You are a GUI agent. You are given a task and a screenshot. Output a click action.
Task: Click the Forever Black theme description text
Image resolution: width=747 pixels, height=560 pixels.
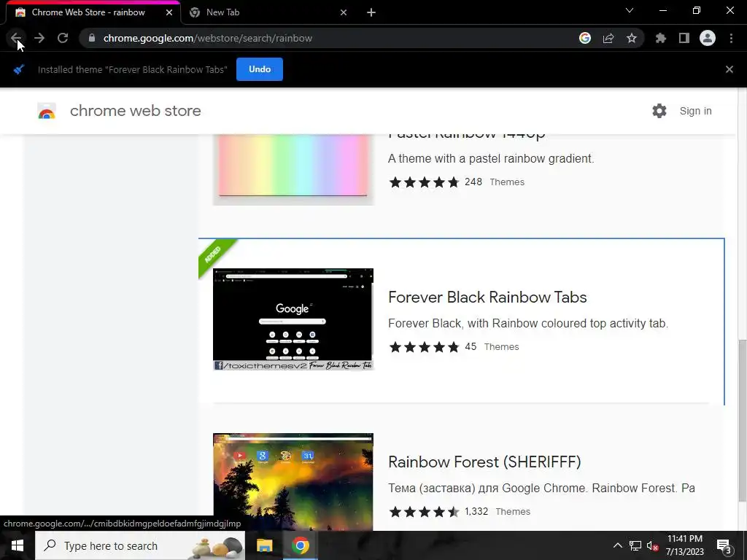coord(528,323)
